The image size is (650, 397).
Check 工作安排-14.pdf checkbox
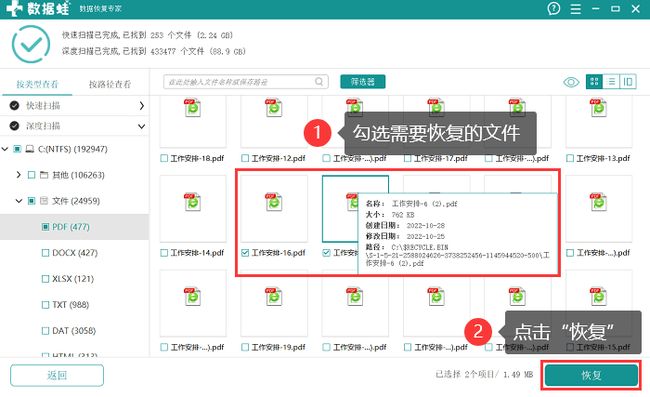(x=164, y=253)
